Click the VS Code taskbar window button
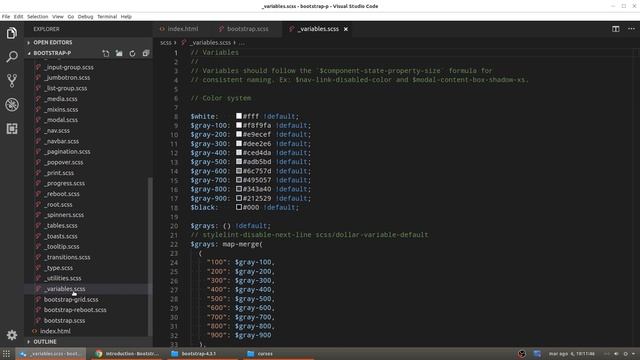This screenshot has width=640, height=360. [51, 353]
